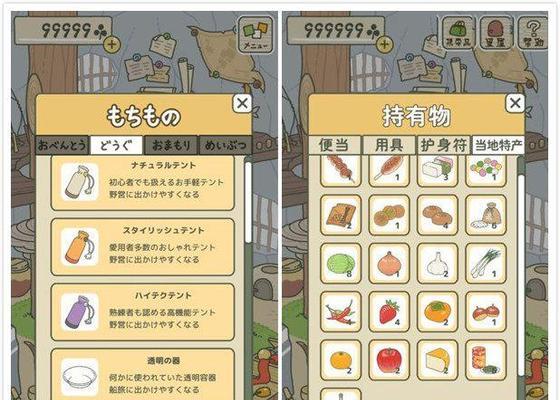This screenshot has width=560, height=400.
Task: Click the 持有物 panel scrollbar
Action: click(521, 275)
